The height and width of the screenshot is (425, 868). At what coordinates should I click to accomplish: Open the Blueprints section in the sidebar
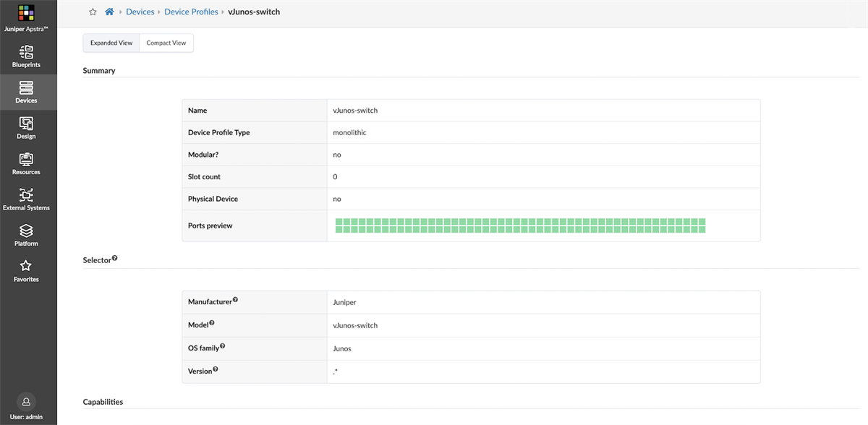coord(26,56)
